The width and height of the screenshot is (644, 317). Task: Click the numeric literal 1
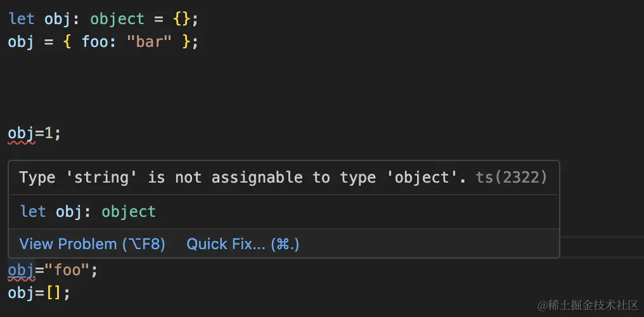pos(48,134)
